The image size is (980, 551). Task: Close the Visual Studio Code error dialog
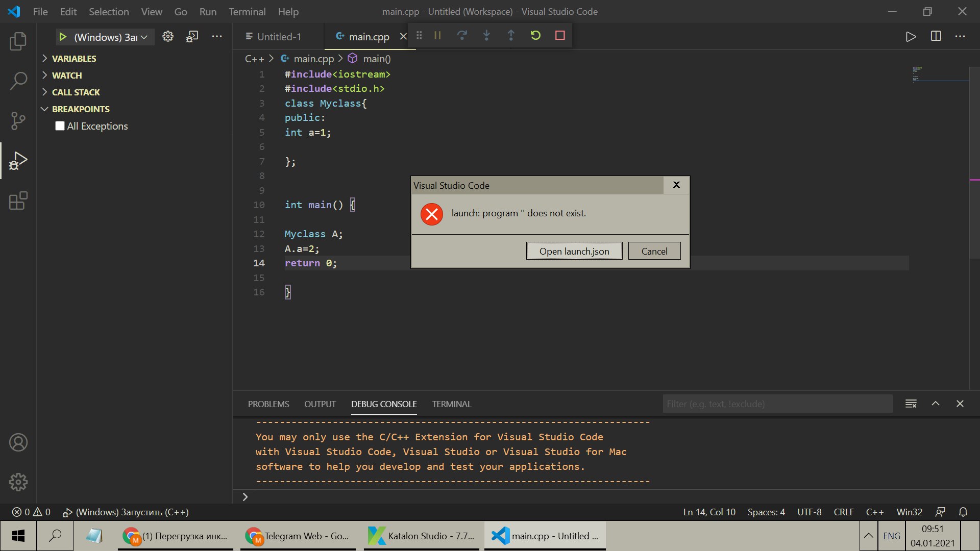[x=676, y=185]
